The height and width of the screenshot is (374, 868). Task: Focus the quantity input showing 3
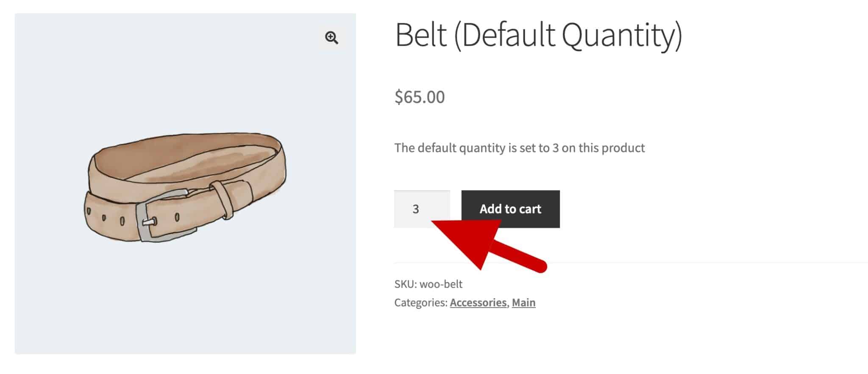pos(421,209)
